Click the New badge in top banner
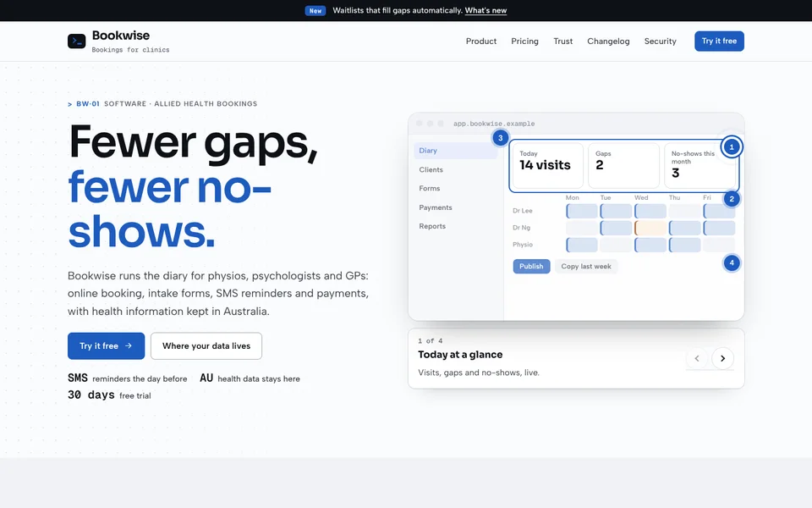The image size is (812, 508). pos(315,10)
